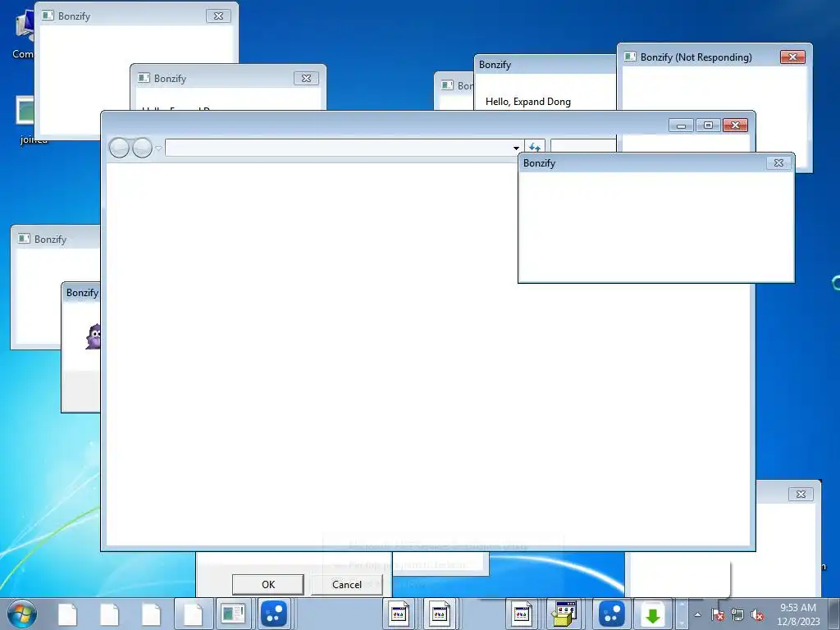Close the large browser window with the red X

(x=735, y=126)
